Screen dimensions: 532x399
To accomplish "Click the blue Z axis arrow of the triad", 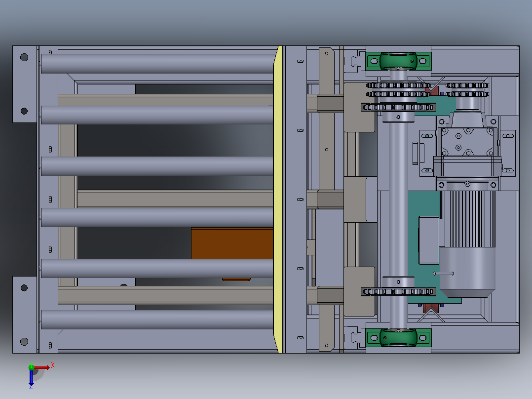I will click(31, 378).
